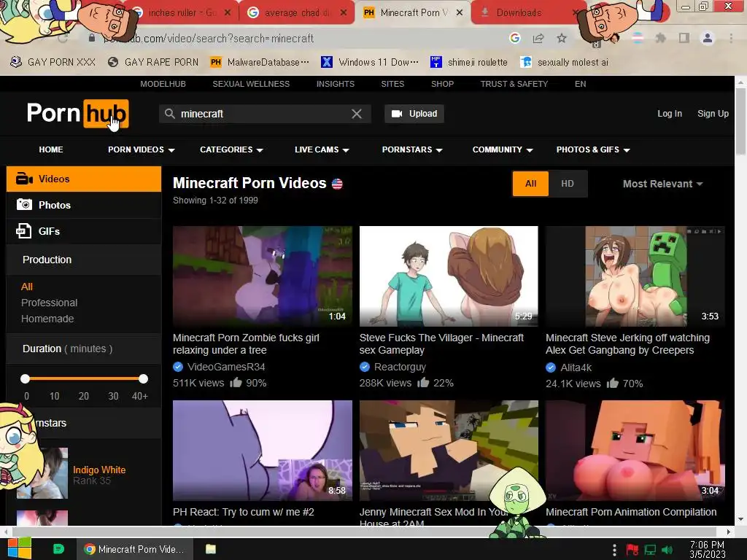The height and width of the screenshot is (560, 747).
Task: Click the Sign Up link
Action: click(x=713, y=114)
